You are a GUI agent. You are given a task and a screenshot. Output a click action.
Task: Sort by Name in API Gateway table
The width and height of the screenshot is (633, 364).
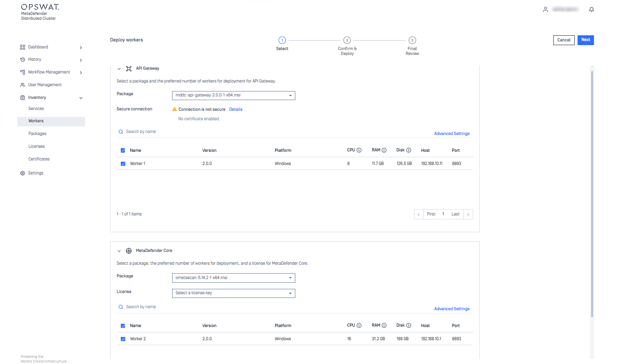tap(136, 151)
